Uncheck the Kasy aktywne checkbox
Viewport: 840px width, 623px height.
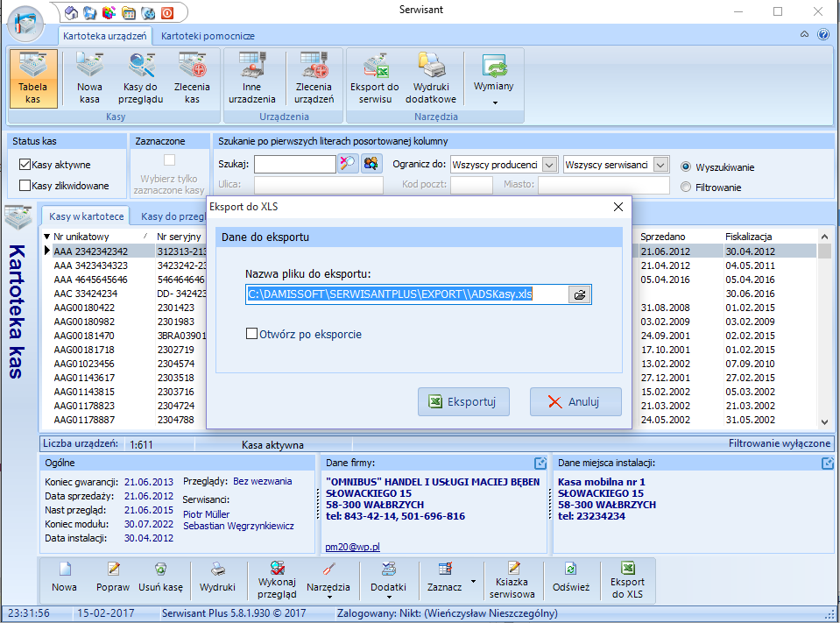coord(25,164)
